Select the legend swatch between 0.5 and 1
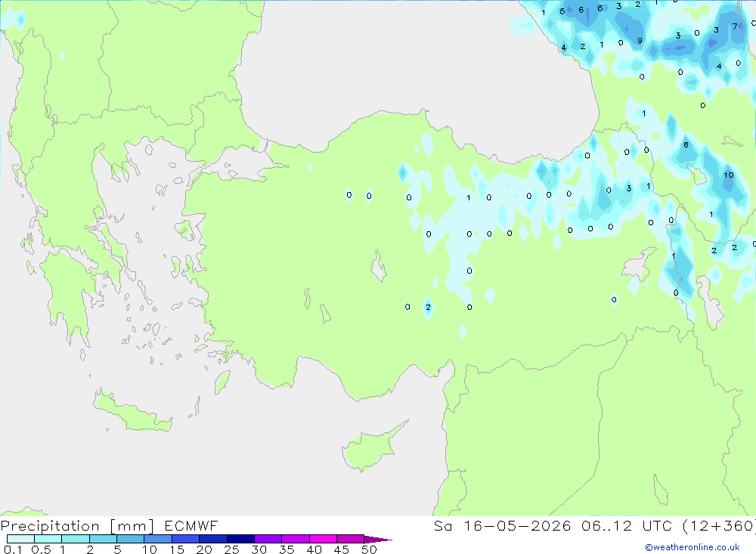This screenshot has width=756, height=554. (x=48, y=539)
